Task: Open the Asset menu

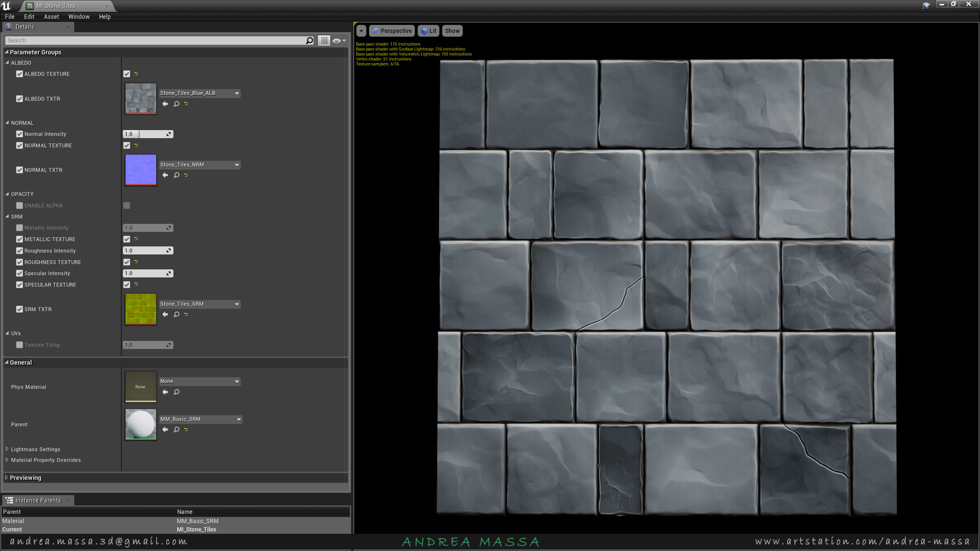Action: point(51,17)
